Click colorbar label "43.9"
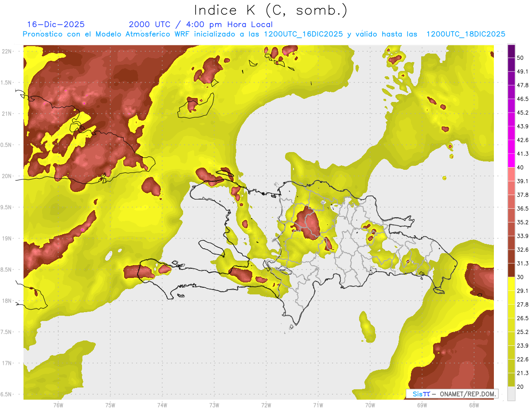This screenshot has width=532, height=411. pos(523,126)
